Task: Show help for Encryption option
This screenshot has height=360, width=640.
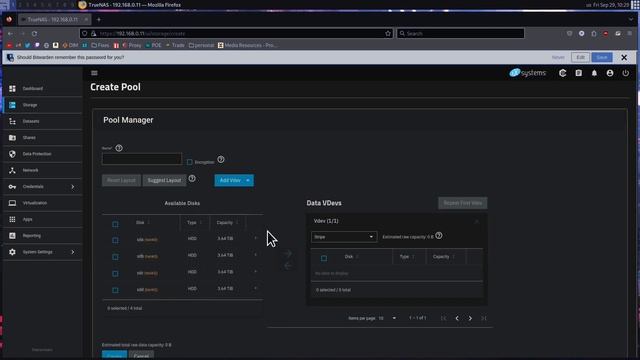Action: [x=221, y=160]
